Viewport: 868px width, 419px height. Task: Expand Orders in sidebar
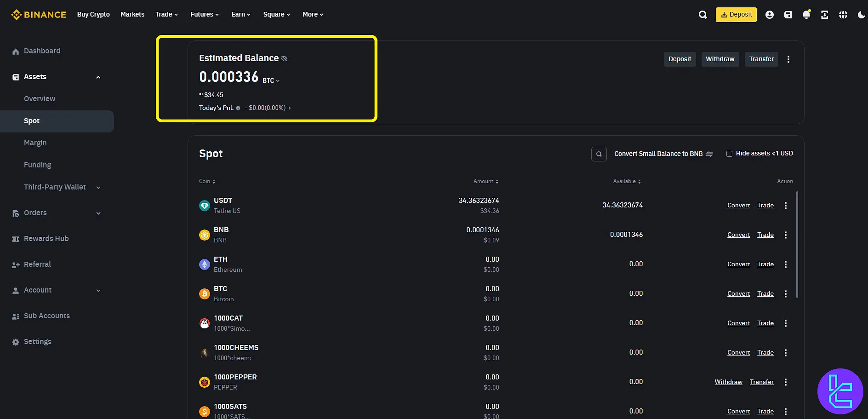[98, 213]
